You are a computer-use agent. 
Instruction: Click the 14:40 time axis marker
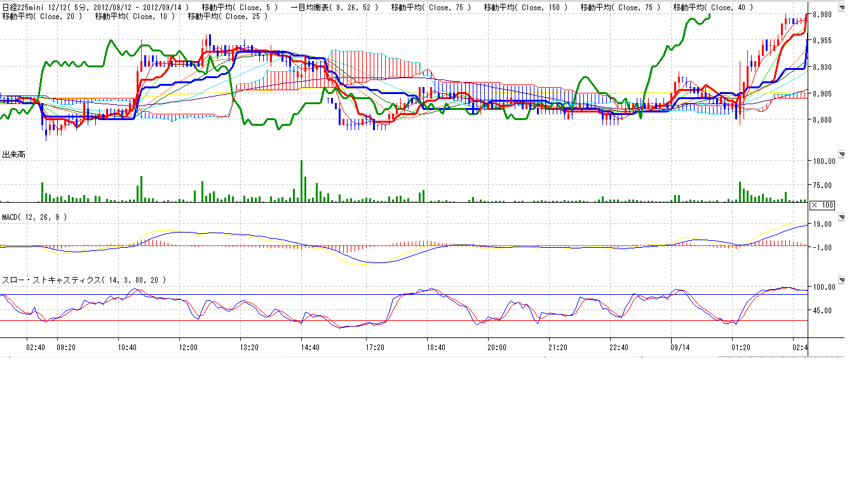310,348
